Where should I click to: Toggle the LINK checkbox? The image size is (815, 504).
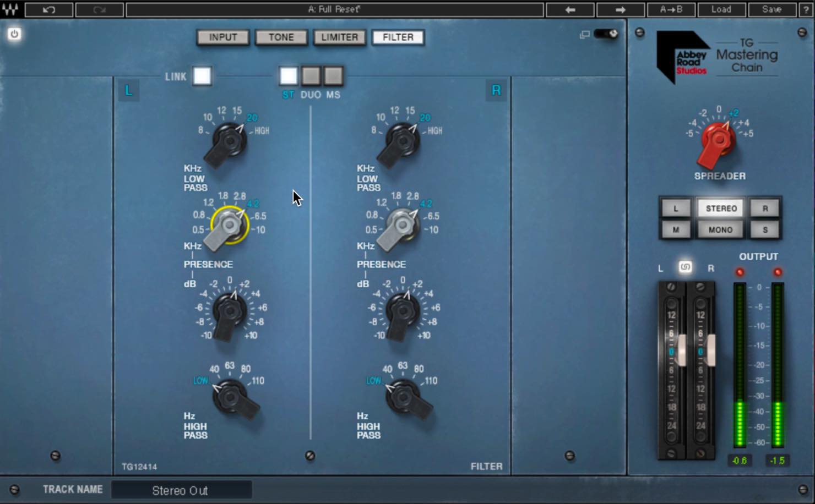click(x=202, y=76)
